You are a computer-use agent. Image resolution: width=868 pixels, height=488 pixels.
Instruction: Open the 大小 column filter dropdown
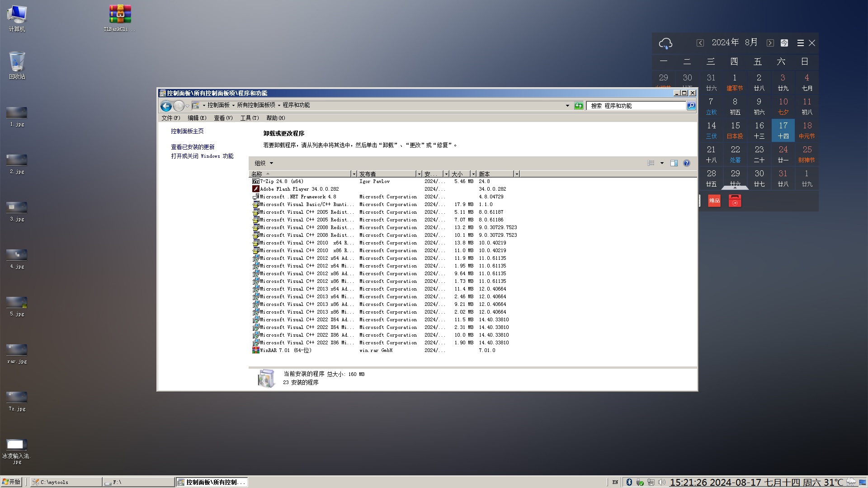(x=473, y=174)
